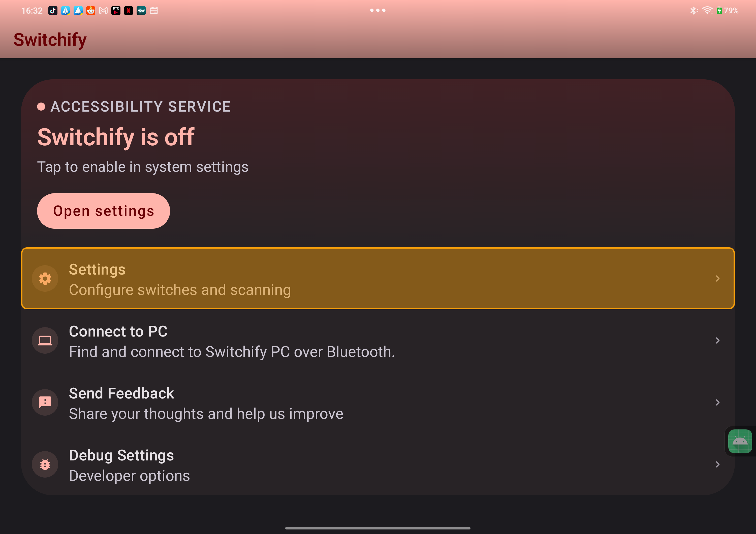Viewport: 756px width, 534px height.
Task: Tap the bottom navigation gesture bar
Action: point(378,528)
